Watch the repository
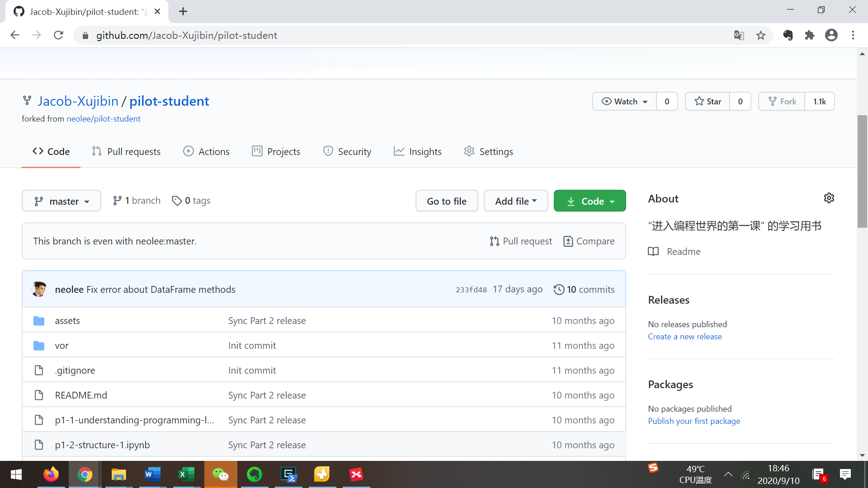 click(x=624, y=101)
